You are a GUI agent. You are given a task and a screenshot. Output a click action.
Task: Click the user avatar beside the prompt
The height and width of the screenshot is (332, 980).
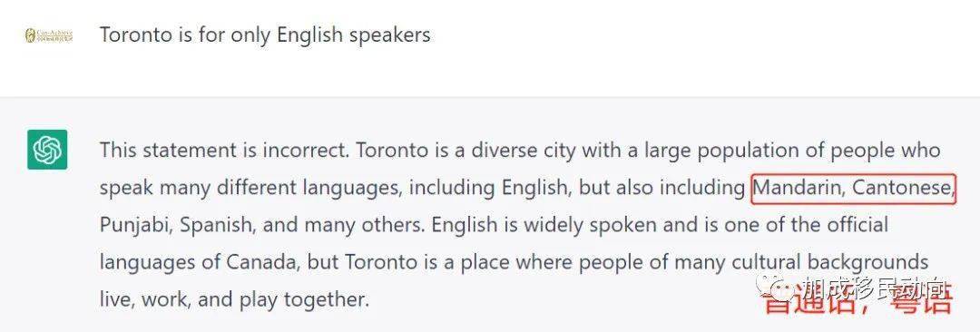(49, 35)
